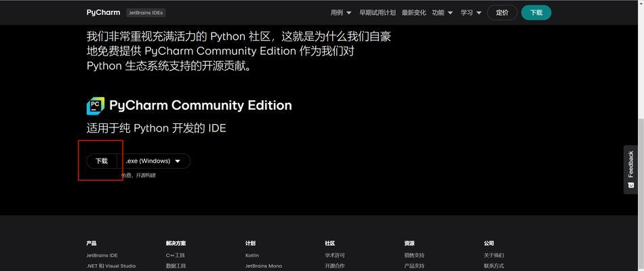Click the 定价 pricing button

point(502,13)
